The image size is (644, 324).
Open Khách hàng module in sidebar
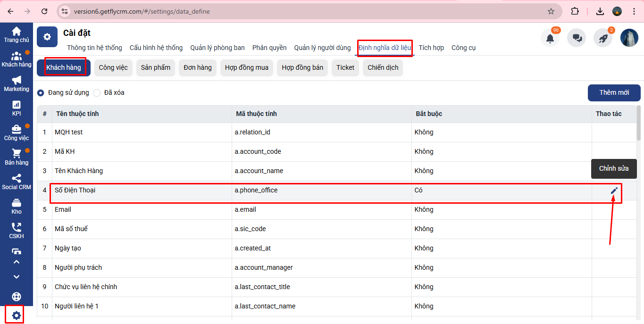(x=17, y=59)
